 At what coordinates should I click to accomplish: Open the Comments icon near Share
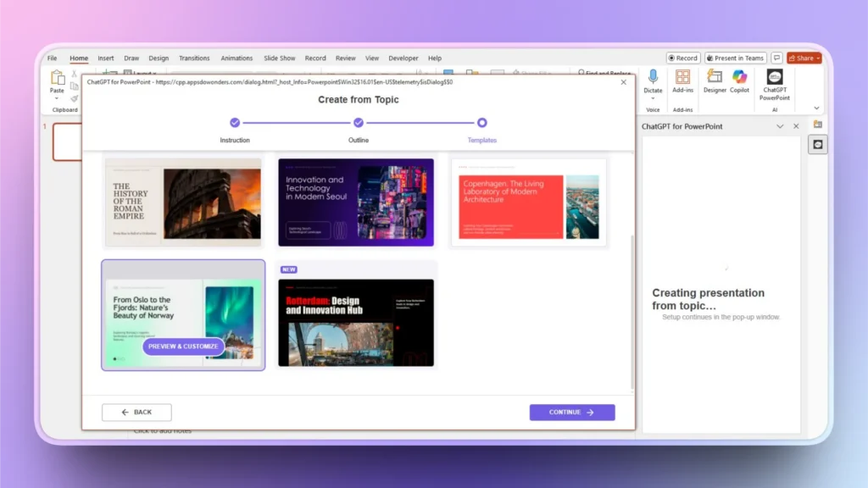click(776, 58)
